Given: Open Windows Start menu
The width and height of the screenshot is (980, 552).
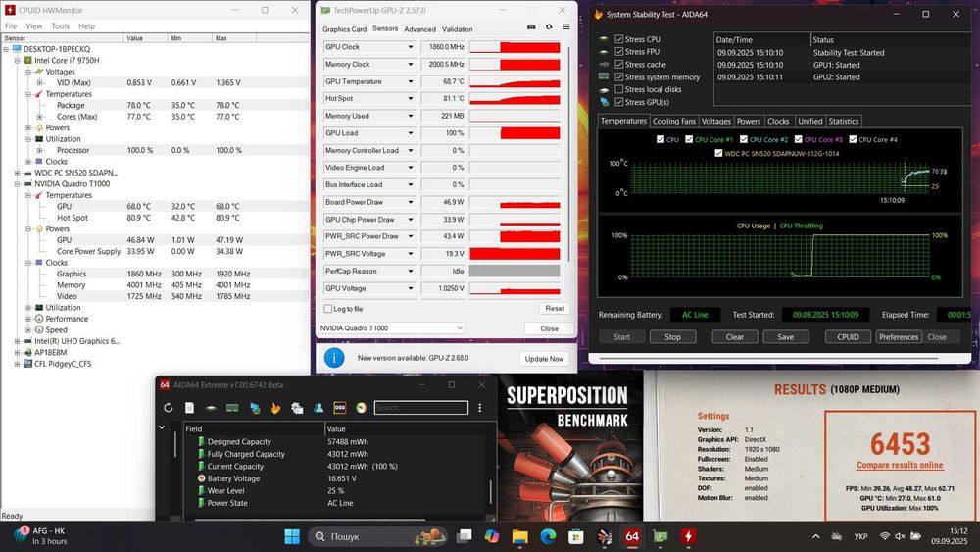Looking at the screenshot, I should pos(292,536).
